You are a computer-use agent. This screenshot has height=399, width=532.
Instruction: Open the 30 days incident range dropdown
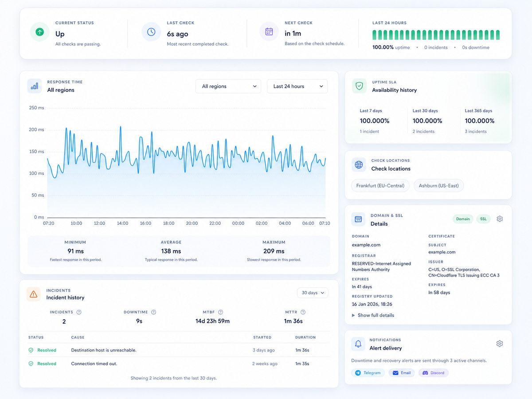click(x=313, y=293)
